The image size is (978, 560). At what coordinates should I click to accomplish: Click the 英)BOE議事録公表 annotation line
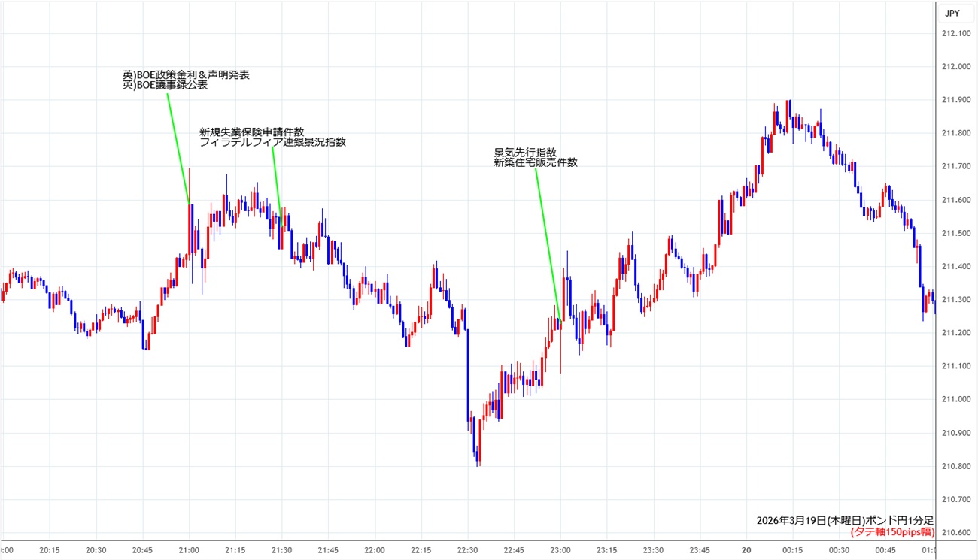[x=165, y=86]
